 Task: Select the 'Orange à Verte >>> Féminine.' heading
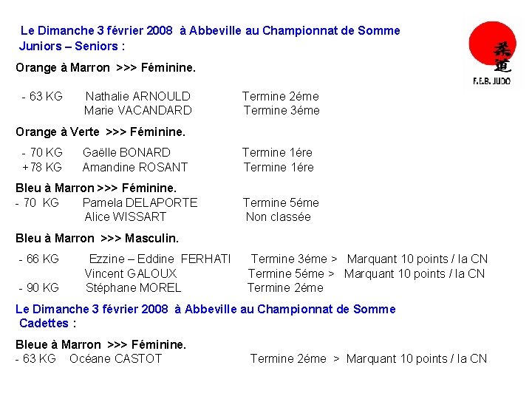coord(100,132)
